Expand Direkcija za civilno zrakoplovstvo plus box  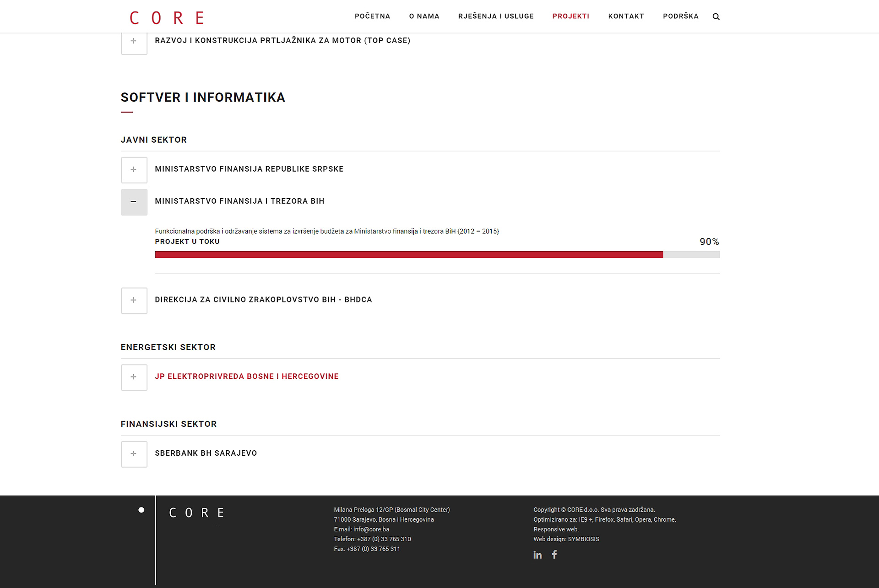click(x=134, y=301)
